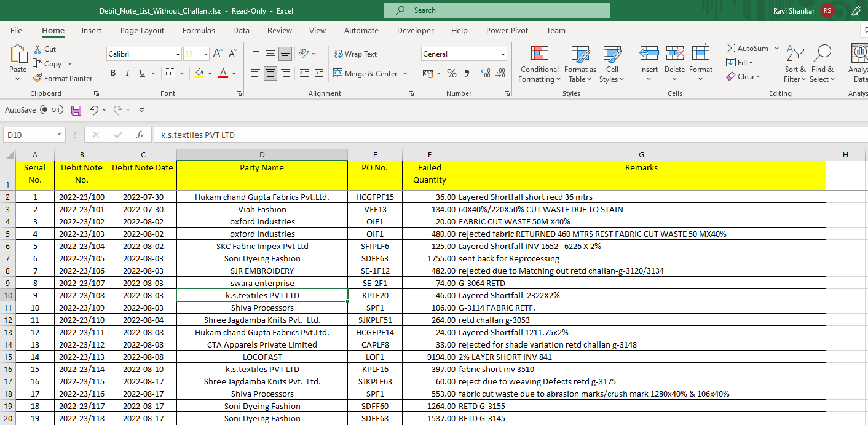Viewport: 868px width, 425px height.
Task: Toggle AutoSave switch
Action: [52, 110]
